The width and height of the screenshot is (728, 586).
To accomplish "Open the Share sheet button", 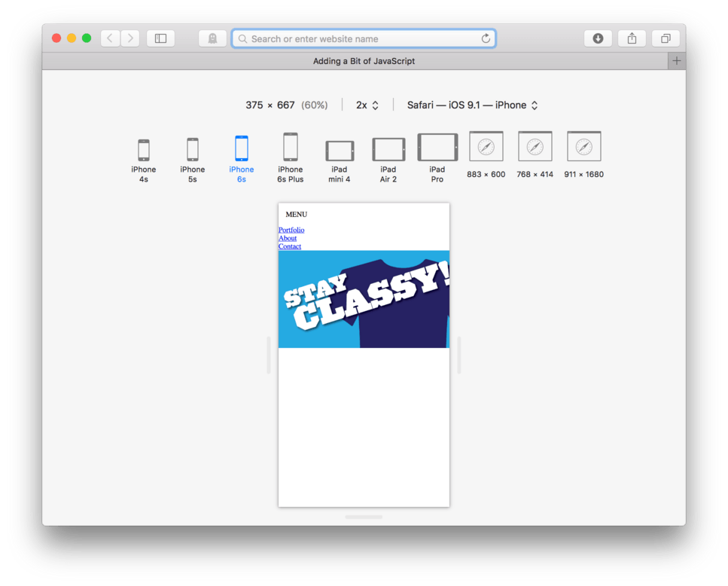I will (632, 38).
